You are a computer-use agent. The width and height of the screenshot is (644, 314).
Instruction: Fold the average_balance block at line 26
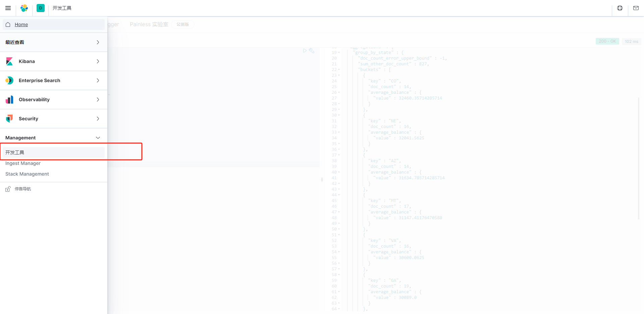339,92
